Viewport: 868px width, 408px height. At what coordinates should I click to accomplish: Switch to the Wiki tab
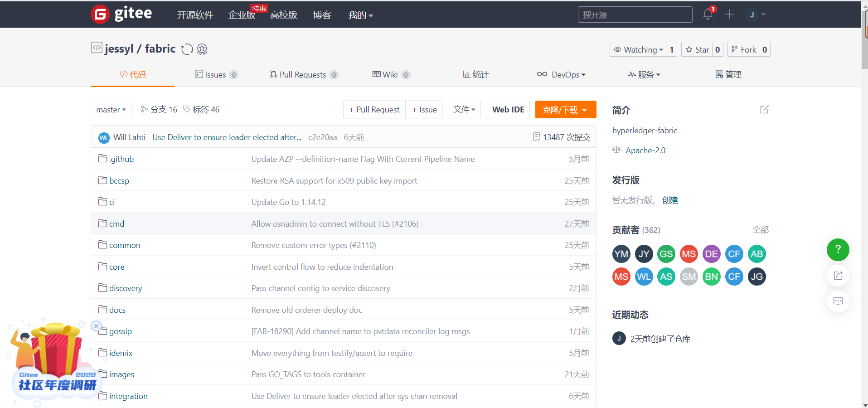pyautogui.click(x=391, y=74)
